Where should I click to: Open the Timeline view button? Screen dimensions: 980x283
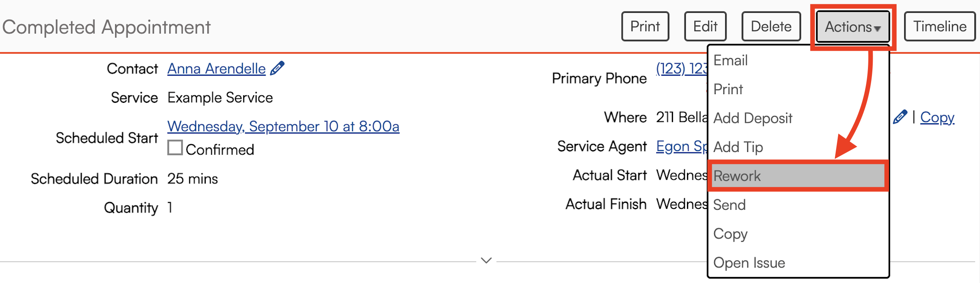[939, 27]
